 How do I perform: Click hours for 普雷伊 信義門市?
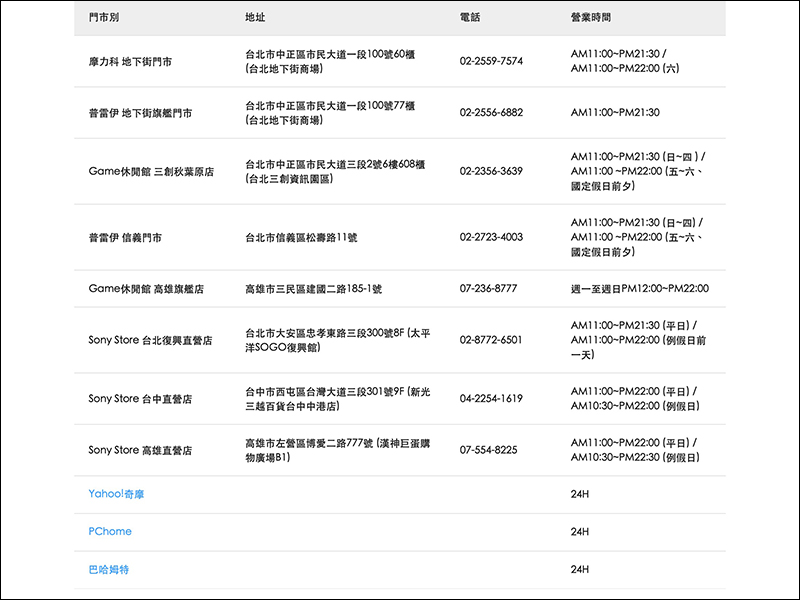point(638,237)
